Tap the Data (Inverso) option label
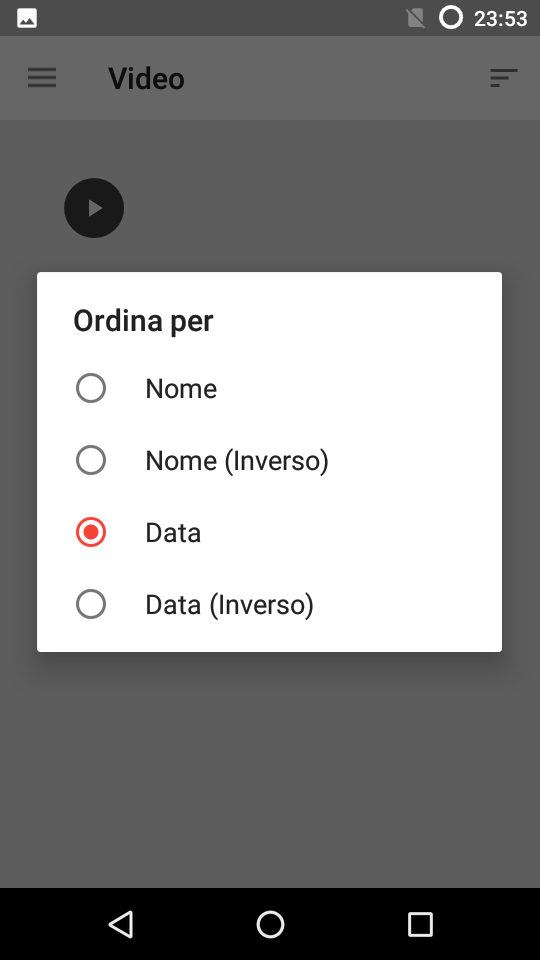Viewport: 540px width, 960px height. (230, 605)
